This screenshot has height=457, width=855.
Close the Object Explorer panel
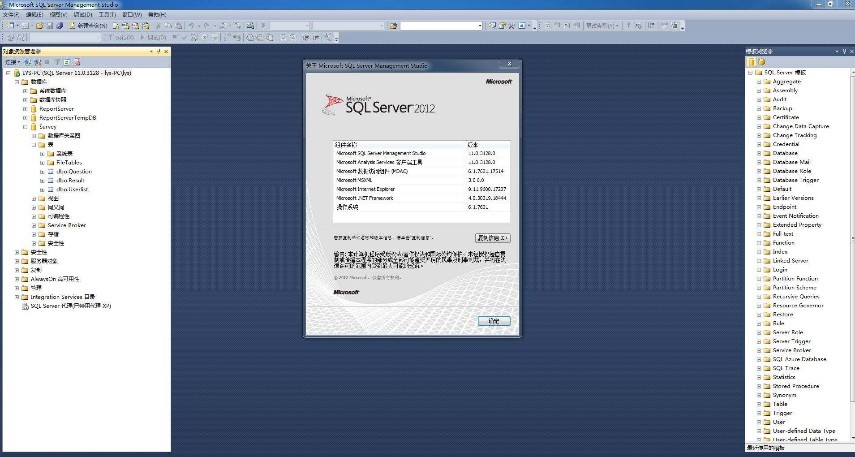(166, 51)
